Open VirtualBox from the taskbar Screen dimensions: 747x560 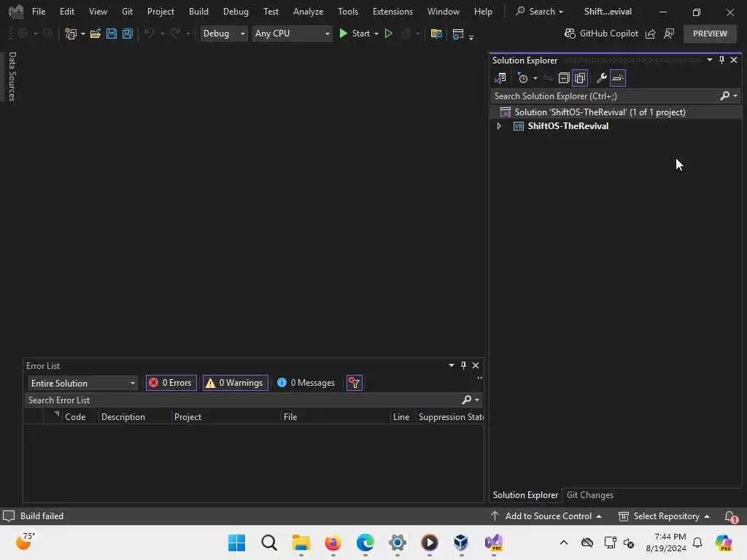[x=461, y=542]
